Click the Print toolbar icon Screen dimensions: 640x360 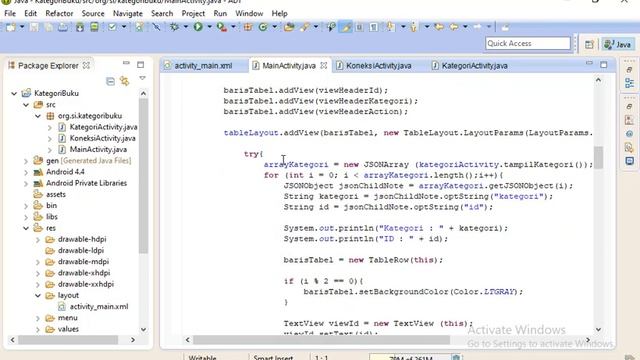[63, 27]
